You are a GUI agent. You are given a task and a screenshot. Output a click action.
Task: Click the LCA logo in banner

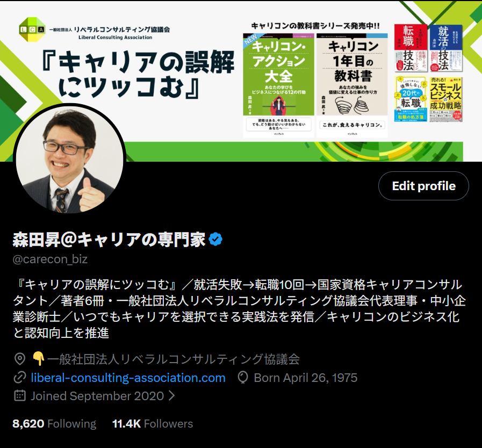(x=32, y=30)
